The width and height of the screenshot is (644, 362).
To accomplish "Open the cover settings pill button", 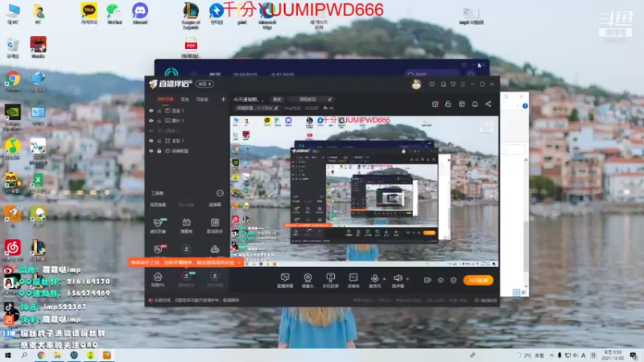I will [310, 99].
